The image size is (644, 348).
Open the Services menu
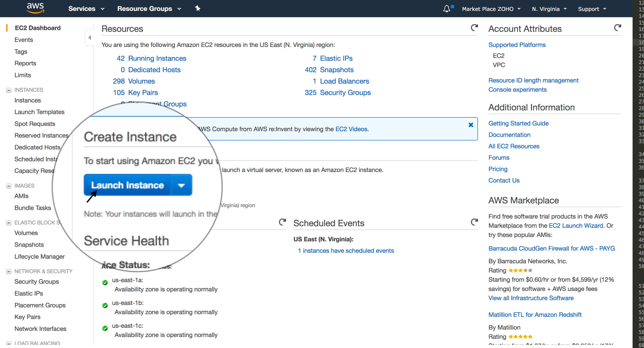87,9
